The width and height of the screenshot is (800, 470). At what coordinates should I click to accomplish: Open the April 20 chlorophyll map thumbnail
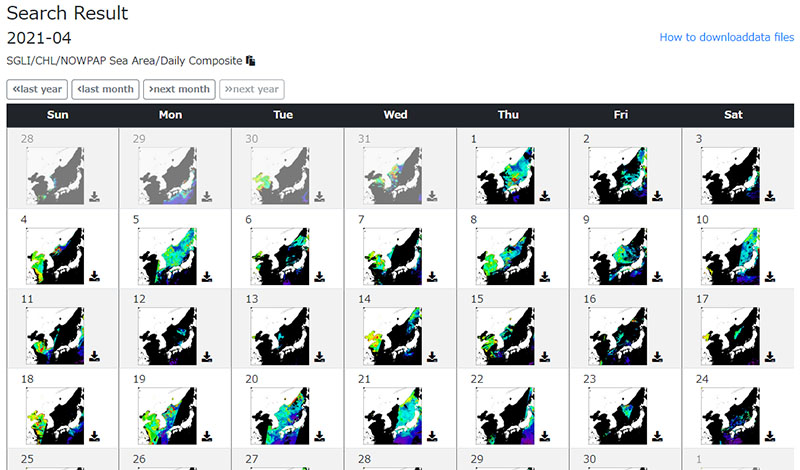(x=280, y=415)
